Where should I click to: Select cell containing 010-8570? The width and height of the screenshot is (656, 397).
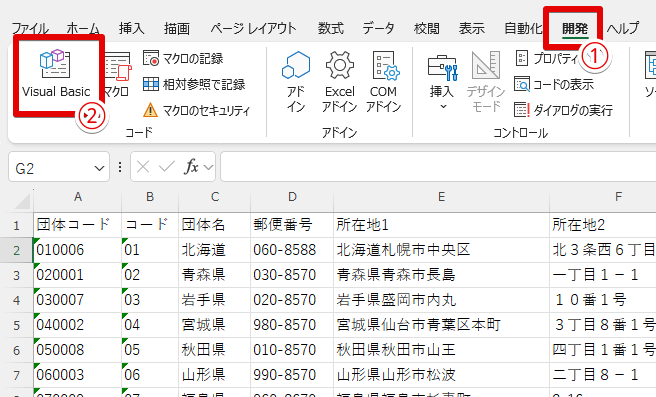[292, 350]
